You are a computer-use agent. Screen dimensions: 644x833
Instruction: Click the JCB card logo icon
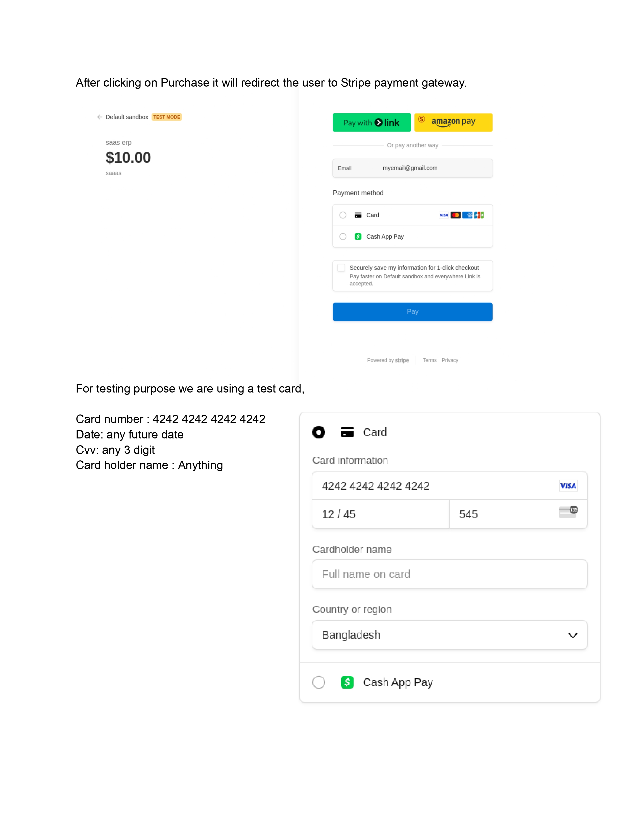tap(479, 215)
